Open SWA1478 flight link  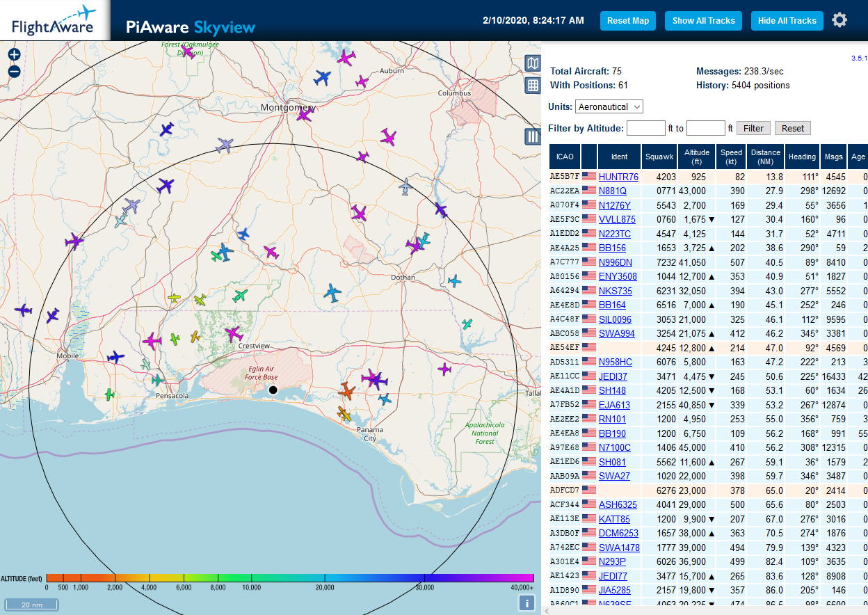[619, 548]
